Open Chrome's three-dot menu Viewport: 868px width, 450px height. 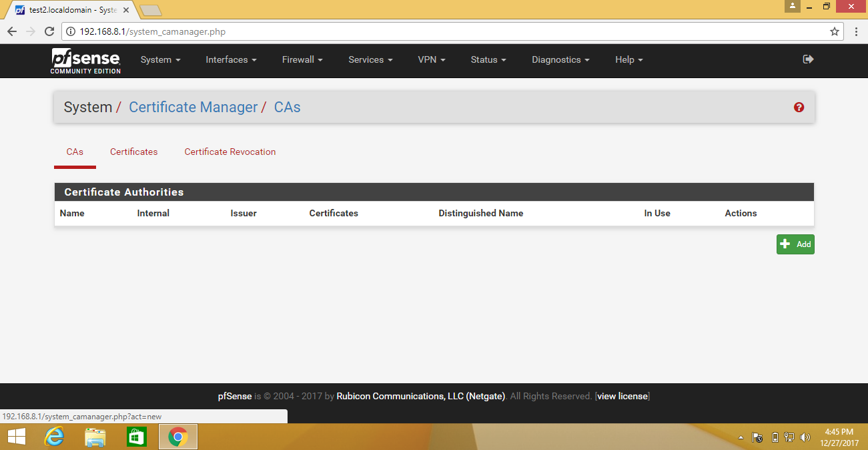(x=856, y=31)
